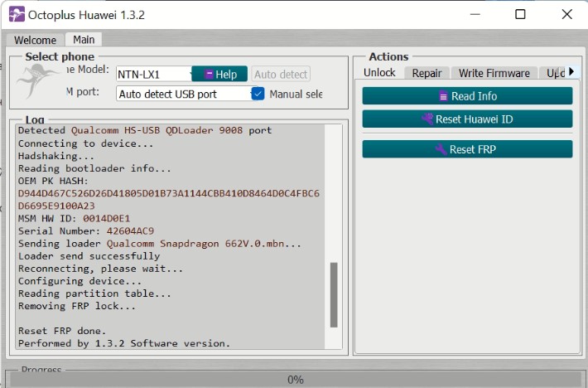Maximize the Octoplus Huawei window
Image resolution: width=588 pixels, height=388 pixels.
[x=520, y=14]
